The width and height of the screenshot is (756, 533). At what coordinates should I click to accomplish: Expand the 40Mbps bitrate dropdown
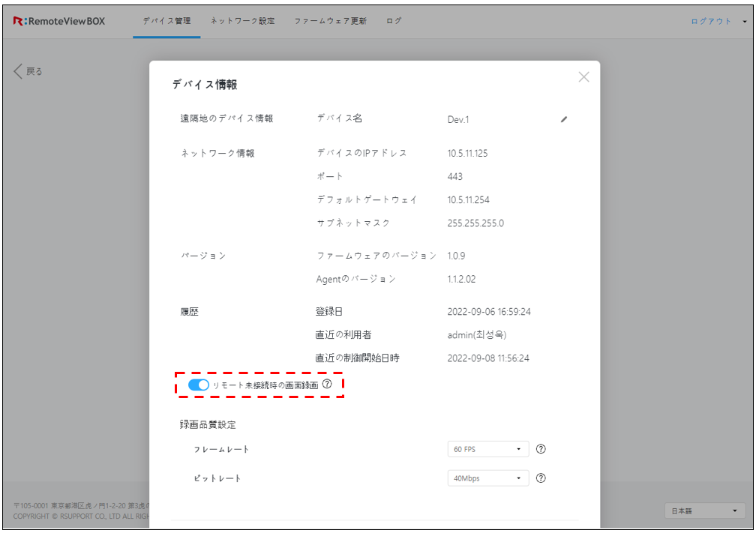tap(487, 478)
